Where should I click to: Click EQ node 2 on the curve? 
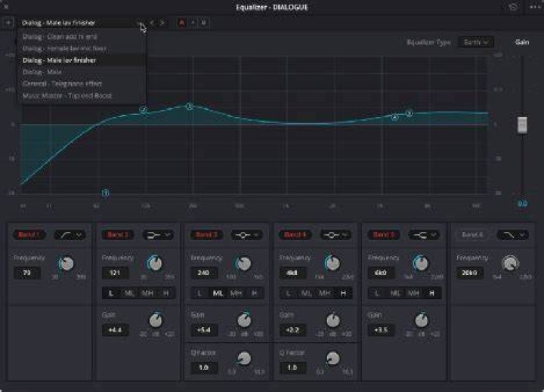coord(144,110)
